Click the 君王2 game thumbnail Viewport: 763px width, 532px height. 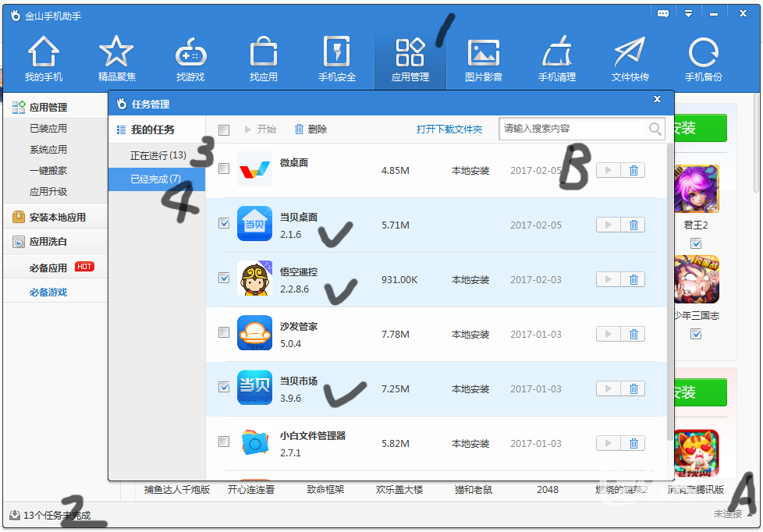point(697,189)
